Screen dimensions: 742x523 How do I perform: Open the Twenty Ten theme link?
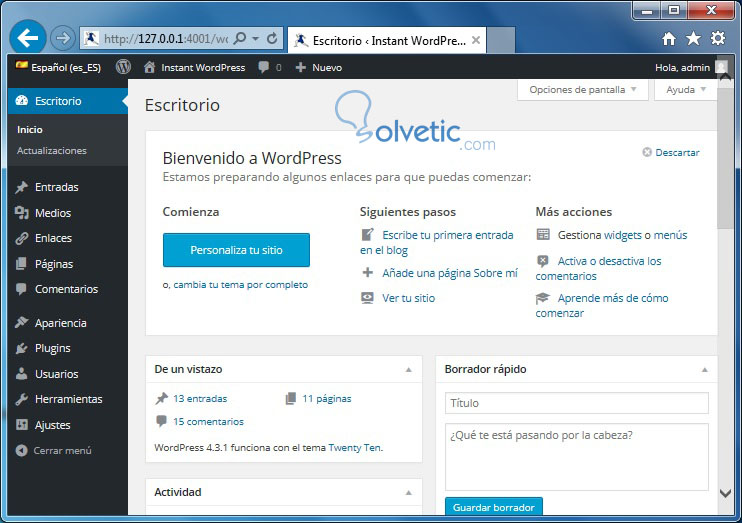tap(355, 448)
